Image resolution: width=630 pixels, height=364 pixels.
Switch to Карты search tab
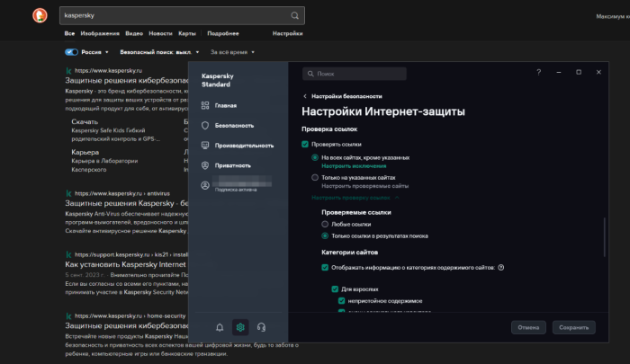click(x=187, y=34)
